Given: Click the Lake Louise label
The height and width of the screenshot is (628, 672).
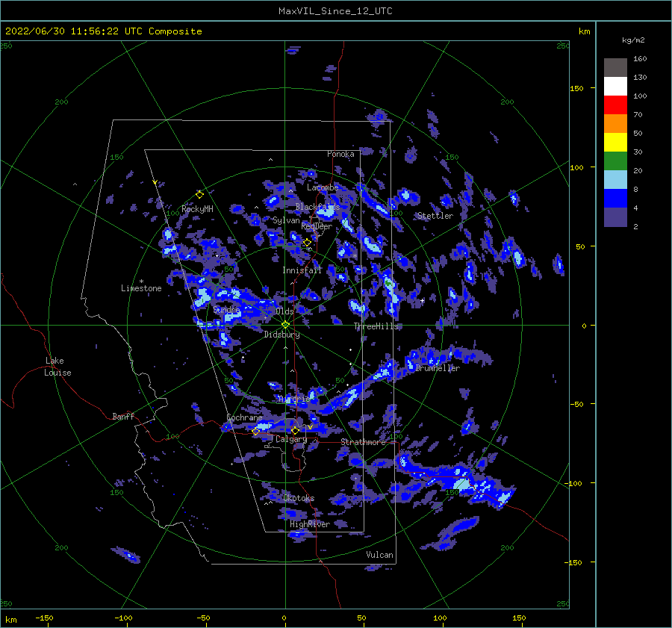Looking at the screenshot, I should (x=57, y=367).
